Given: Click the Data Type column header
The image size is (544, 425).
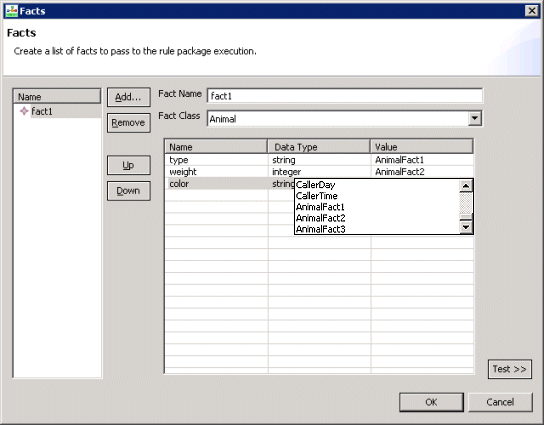Looking at the screenshot, I should click(x=319, y=147).
